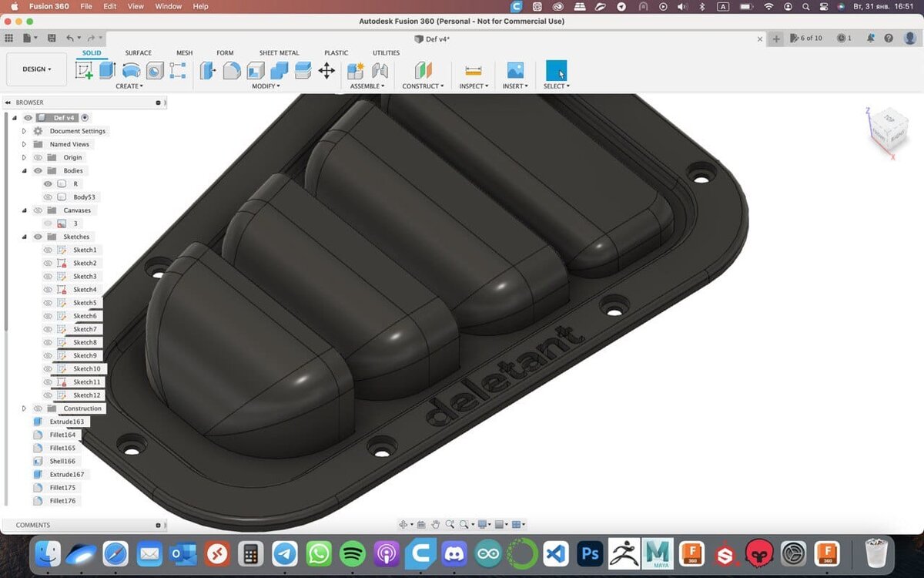Select the Offset Face tool icon
This screenshot has width=924, height=578.
[x=303, y=71]
